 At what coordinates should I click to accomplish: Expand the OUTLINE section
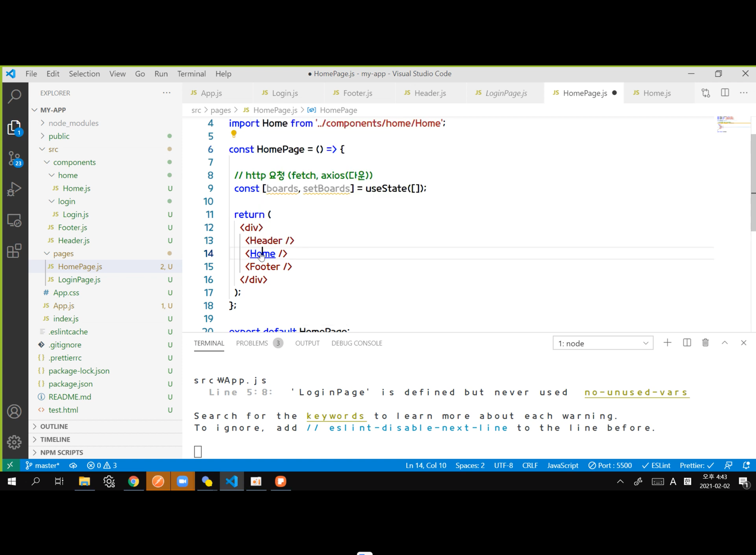[x=106, y=426]
